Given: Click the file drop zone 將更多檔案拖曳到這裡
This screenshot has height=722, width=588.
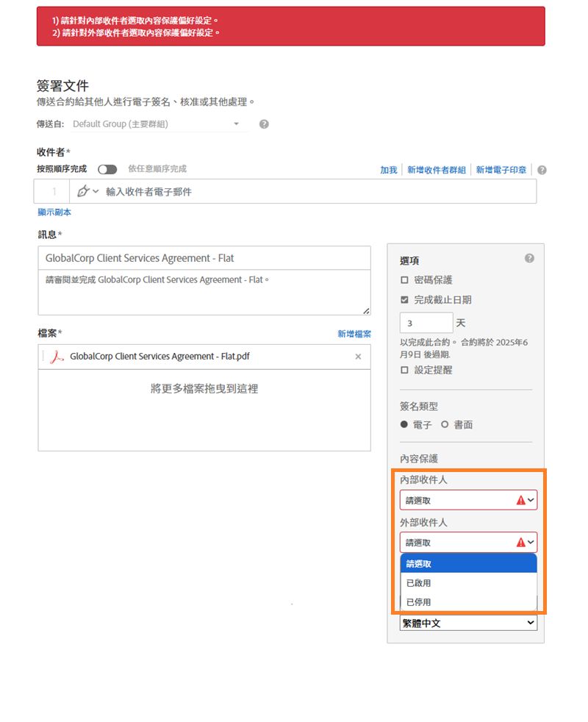Looking at the screenshot, I should click(204, 410).
